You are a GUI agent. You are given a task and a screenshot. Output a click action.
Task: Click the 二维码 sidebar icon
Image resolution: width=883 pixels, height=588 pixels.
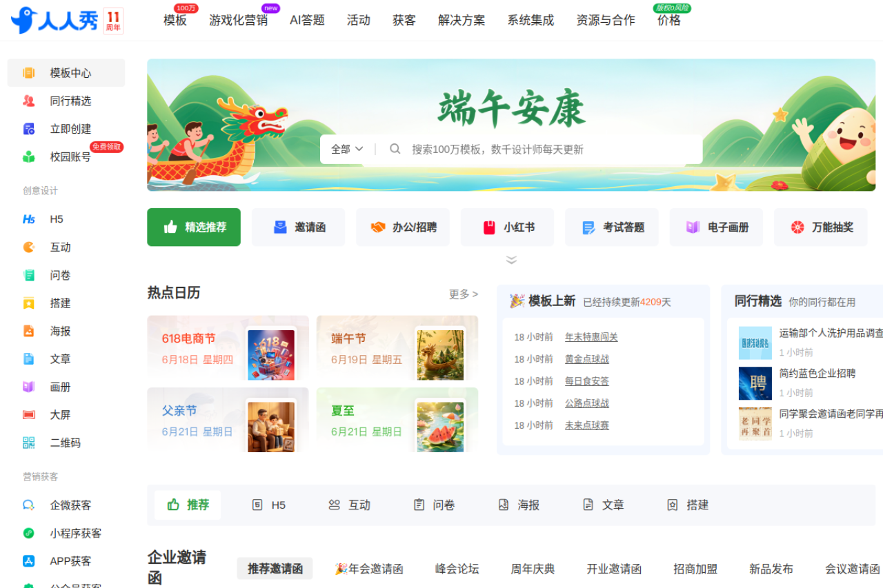(x=28, y=443)
